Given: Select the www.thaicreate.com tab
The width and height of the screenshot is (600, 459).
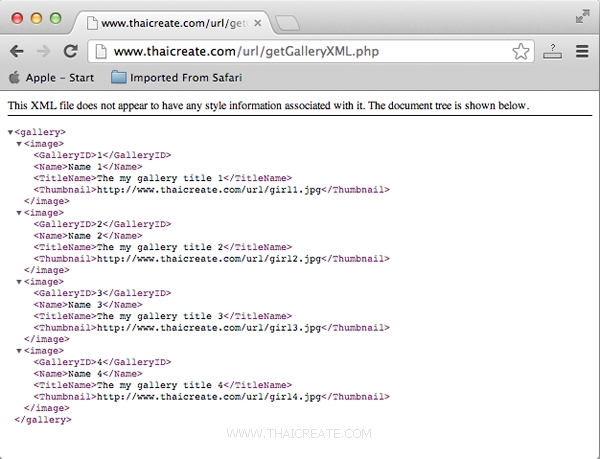Looking at the screenshot, I should [x=170, y=20].
